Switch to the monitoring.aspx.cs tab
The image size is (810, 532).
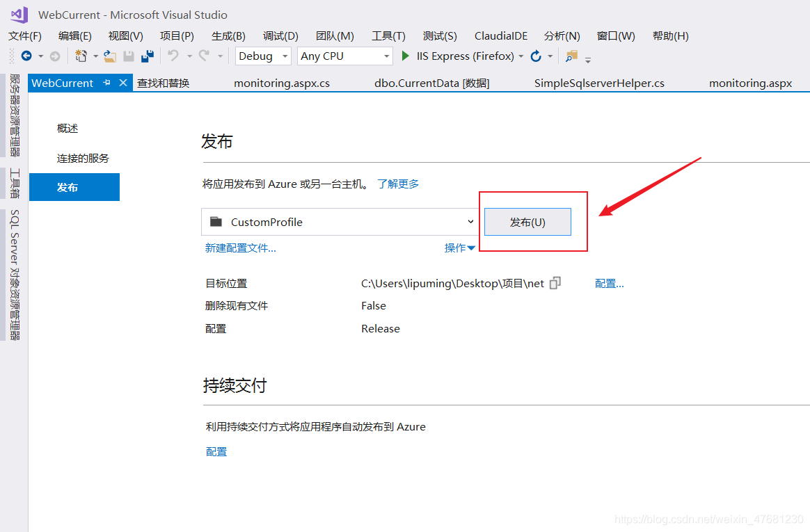(282, 83)
